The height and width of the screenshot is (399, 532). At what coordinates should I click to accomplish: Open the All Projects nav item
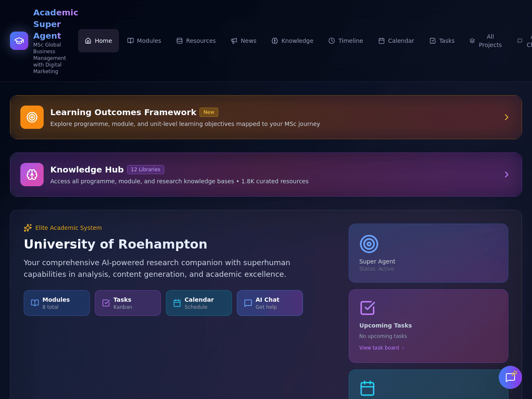click(x=486, y=41)
